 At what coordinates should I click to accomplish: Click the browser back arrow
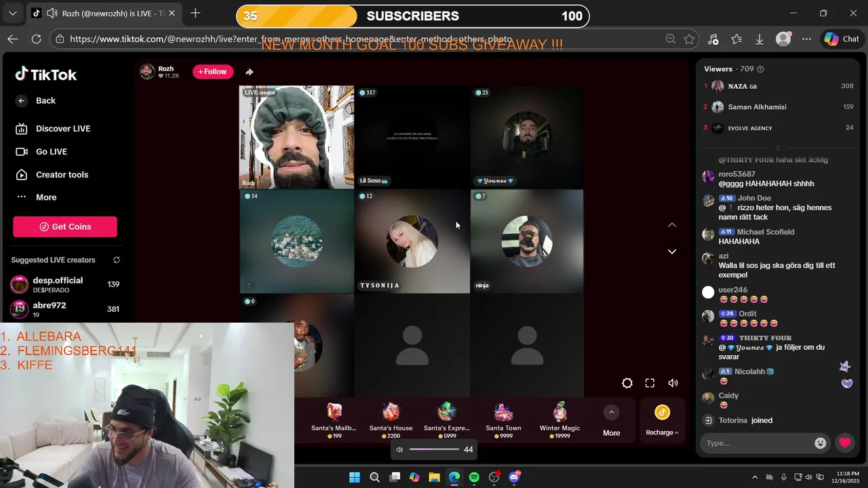pyautogui.click(x=13, y=39)
